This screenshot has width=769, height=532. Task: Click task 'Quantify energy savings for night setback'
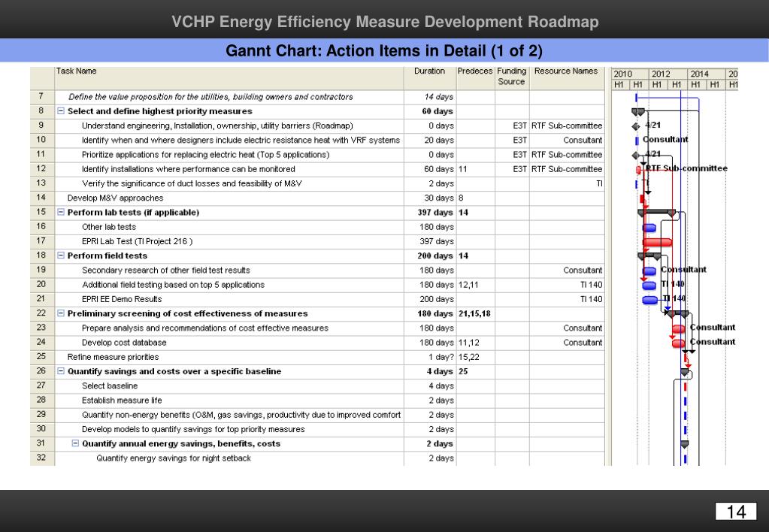click(174, 458)
